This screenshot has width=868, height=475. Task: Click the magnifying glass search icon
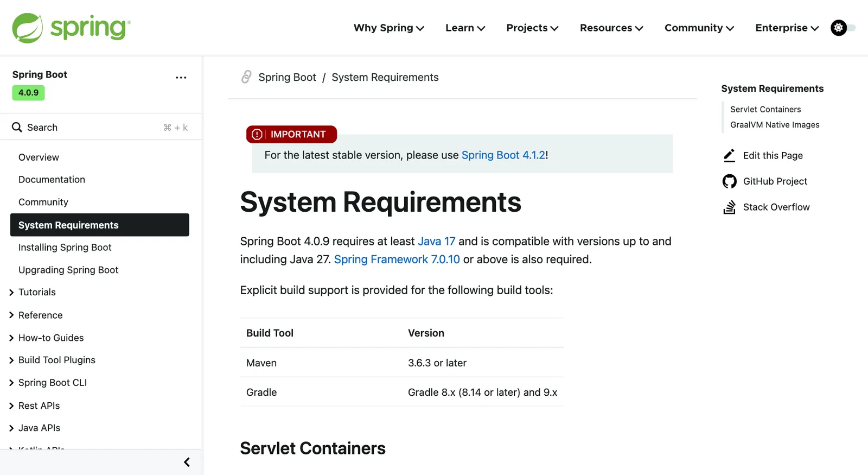[17, 127]
